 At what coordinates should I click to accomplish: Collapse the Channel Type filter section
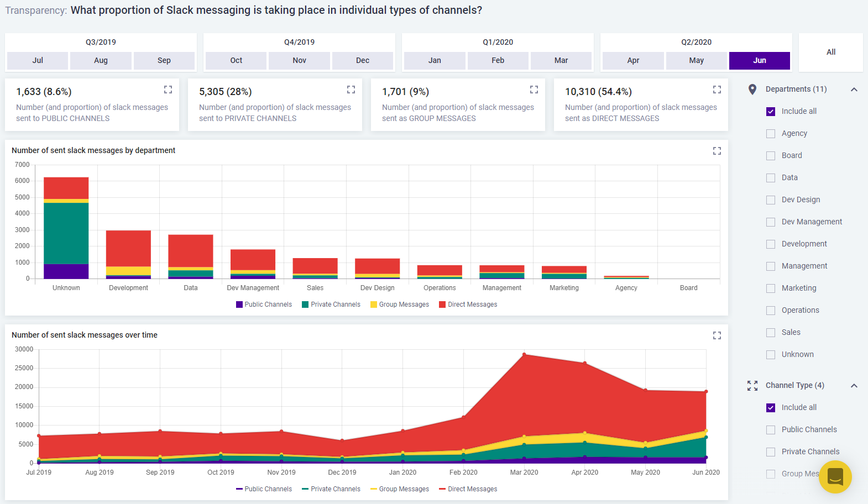click(x=854, y=386)
